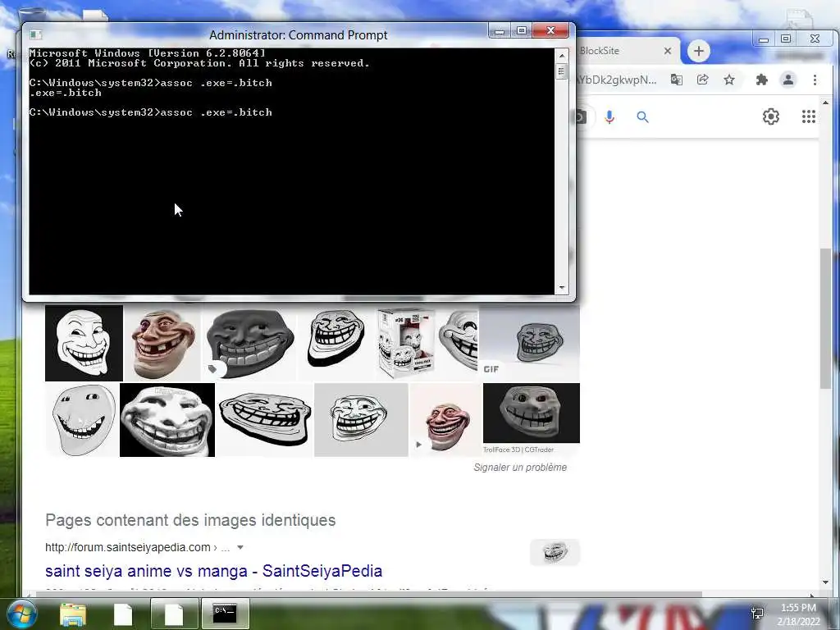
Task: Click the Command Prompt title bar icon
Action: pyautogui.click(x=35, y=34)
